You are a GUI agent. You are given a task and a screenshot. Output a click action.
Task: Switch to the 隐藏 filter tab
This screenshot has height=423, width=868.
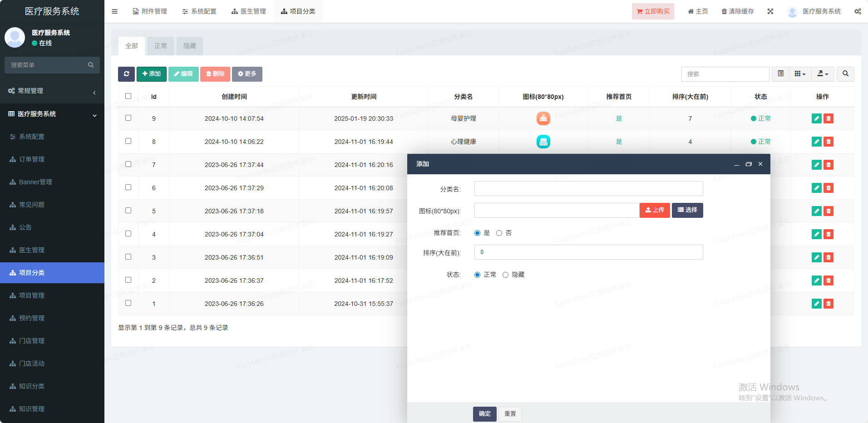pos(189,46)
